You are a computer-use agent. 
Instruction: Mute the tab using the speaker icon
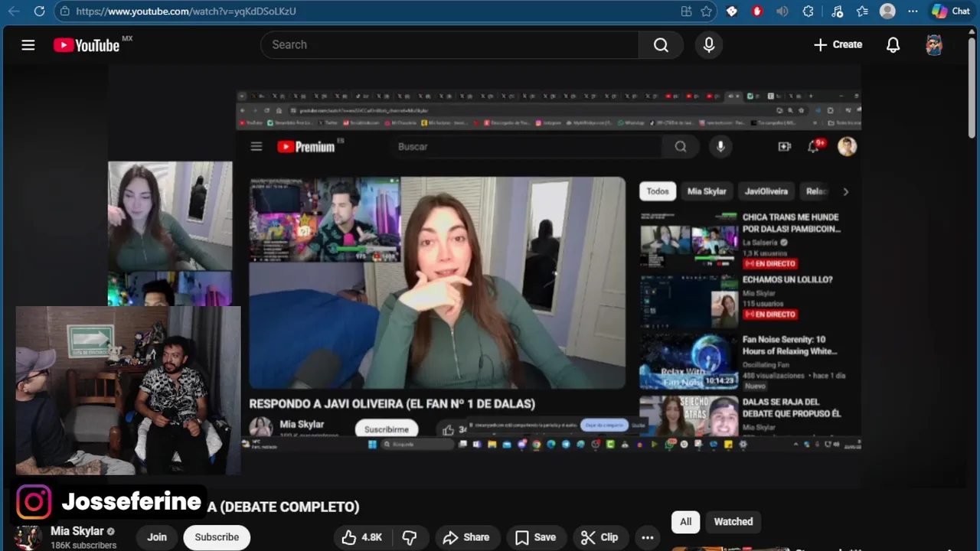[x=782, y=11]
